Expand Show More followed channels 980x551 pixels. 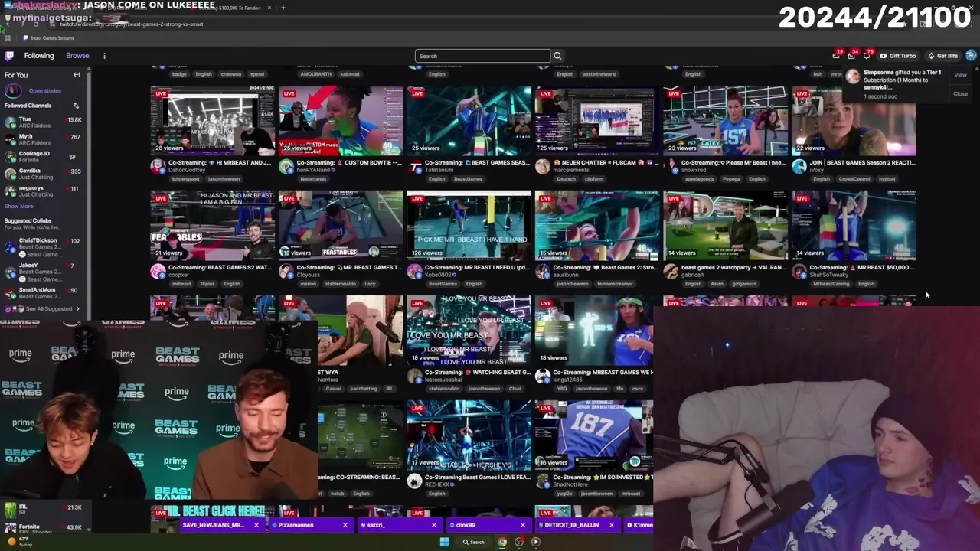(x=19, y=206)
